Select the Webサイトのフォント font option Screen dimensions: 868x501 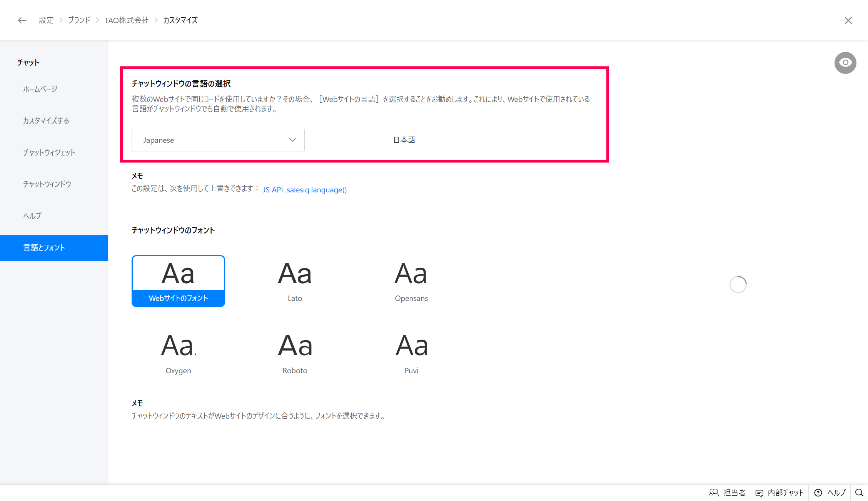click(x=178, y=281)
